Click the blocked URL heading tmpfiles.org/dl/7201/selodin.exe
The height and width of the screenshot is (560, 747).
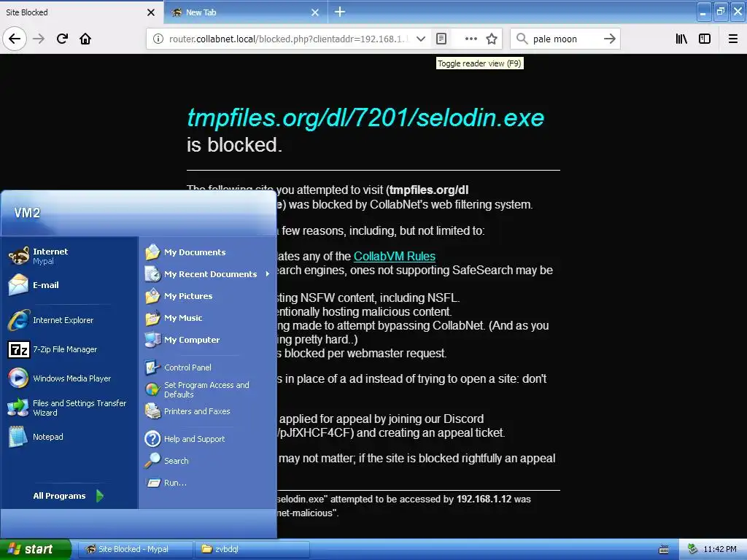365,117
